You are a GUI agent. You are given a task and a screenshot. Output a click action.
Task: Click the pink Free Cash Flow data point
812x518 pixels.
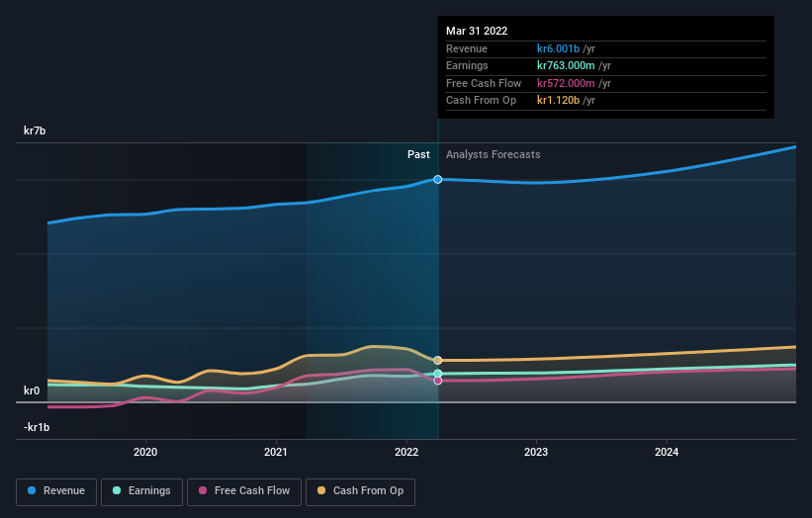point(437,381)
